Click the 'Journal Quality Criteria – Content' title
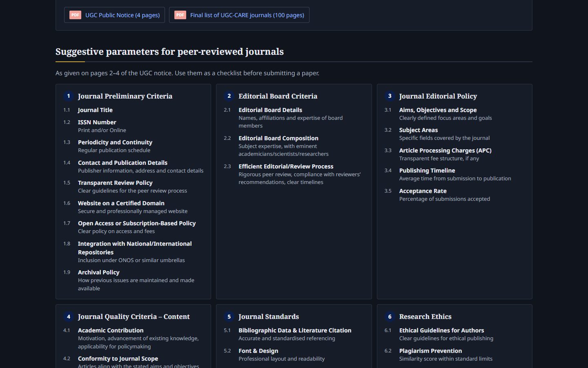 [x=134, y=316]
